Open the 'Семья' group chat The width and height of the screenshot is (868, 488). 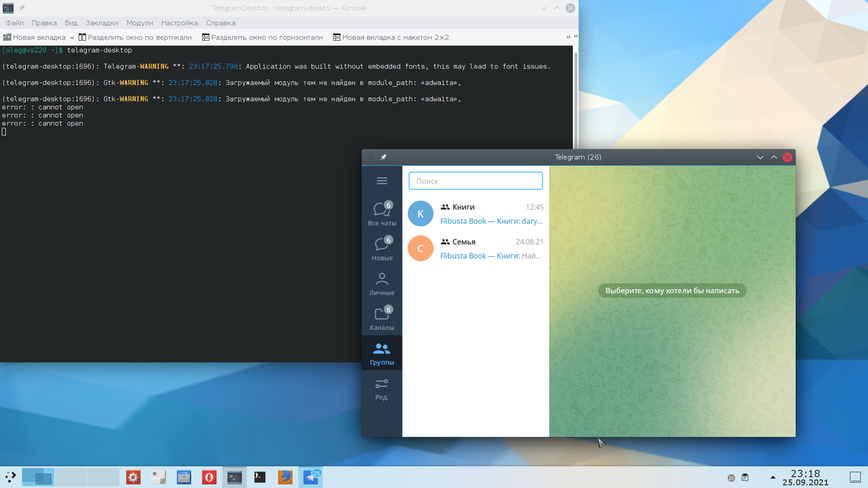[475, 248]
